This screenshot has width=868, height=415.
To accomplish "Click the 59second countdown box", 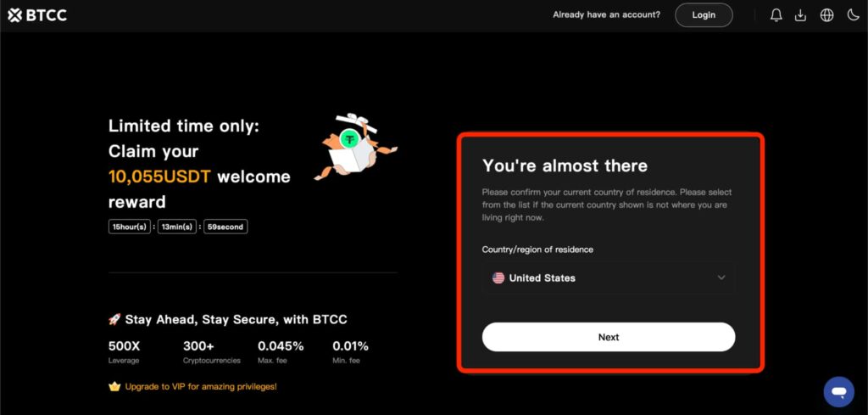I will 225,227.
